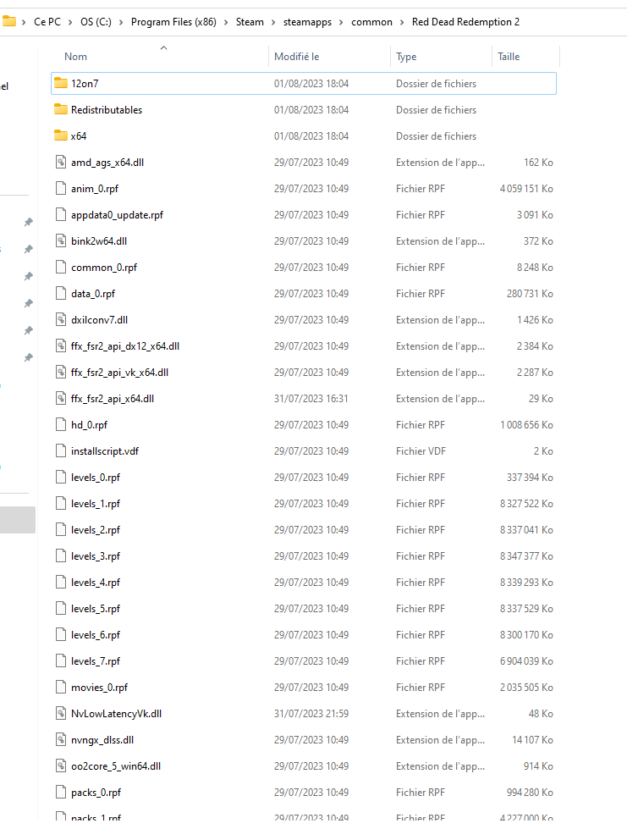627x840 pixels.
Task: Open dropdown chevron after Ce PC in breadcrumb
Action: [70, 22]
